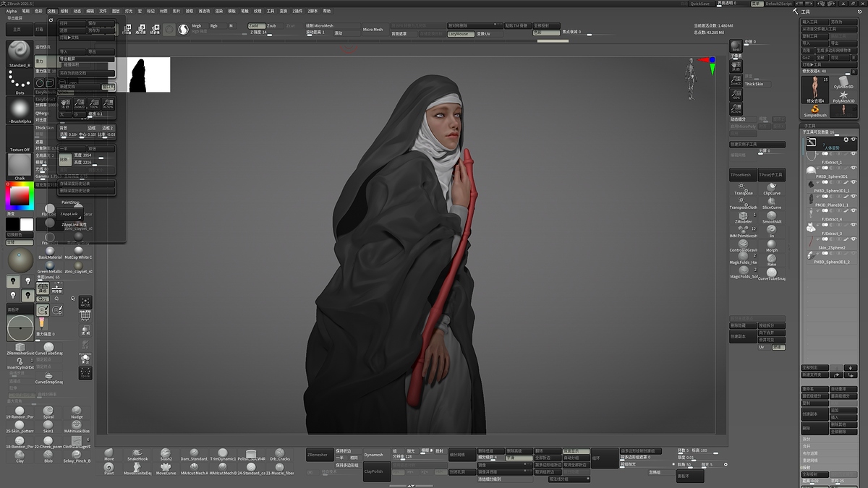Adjust the 高度 2216 document height slider

point(94,162)
